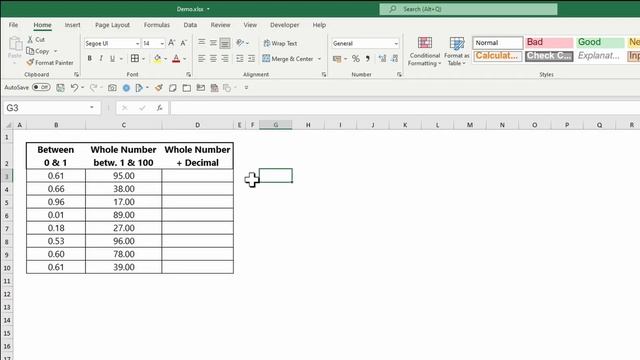Decrease decimal places
Viewport: 640px width, 360px height.
click(x=394, y=59)
